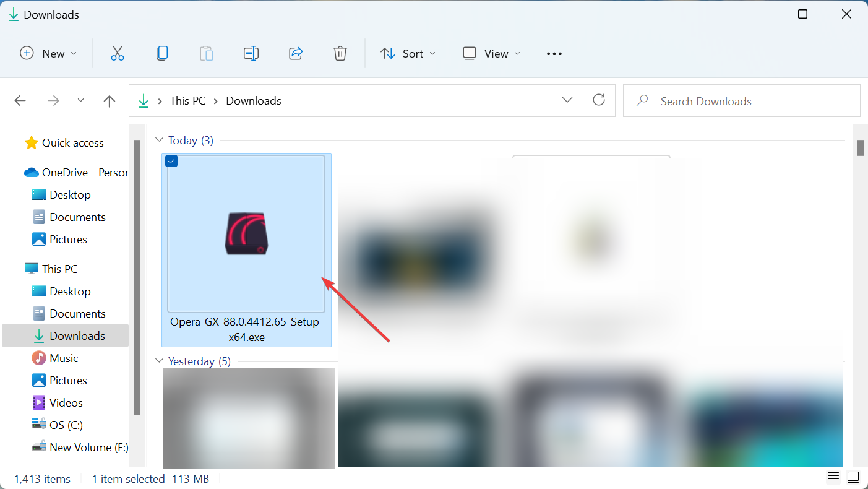Maximize the Downloads window
868x489 pixels.
point(802,14)
